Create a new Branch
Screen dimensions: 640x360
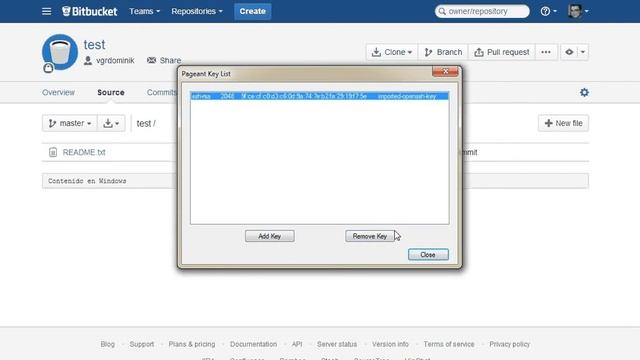(x=443, y=52)
